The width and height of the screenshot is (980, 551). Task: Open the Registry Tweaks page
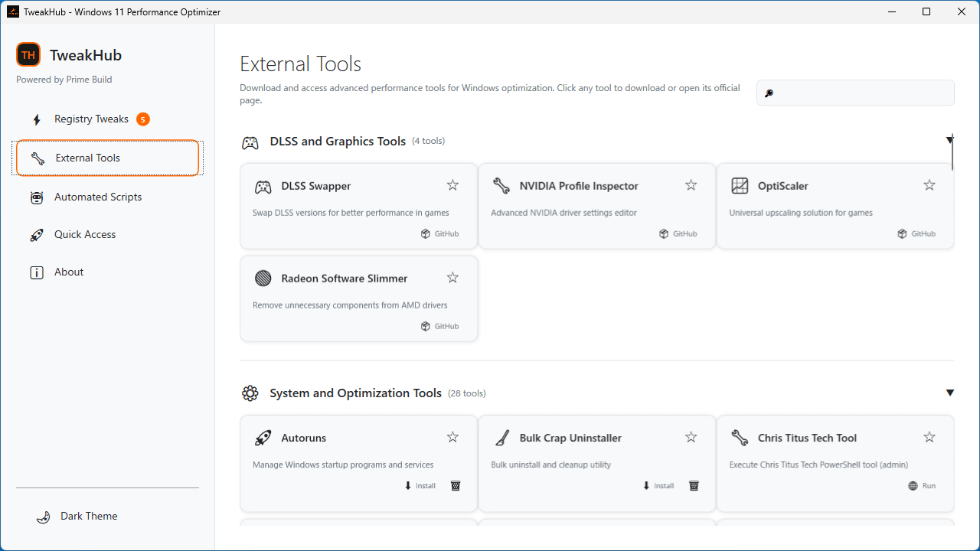pos(91,119)
